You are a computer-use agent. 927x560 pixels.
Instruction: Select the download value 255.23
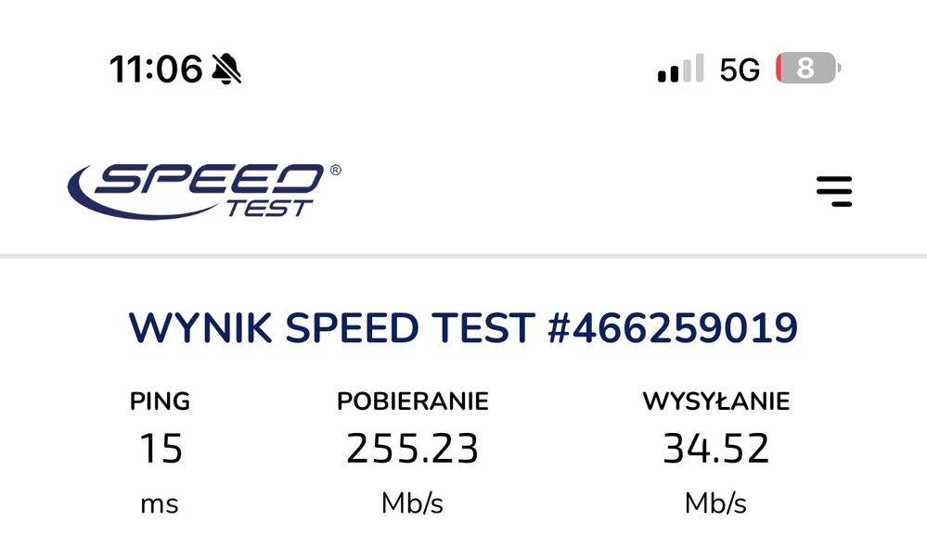coord(412,449)
